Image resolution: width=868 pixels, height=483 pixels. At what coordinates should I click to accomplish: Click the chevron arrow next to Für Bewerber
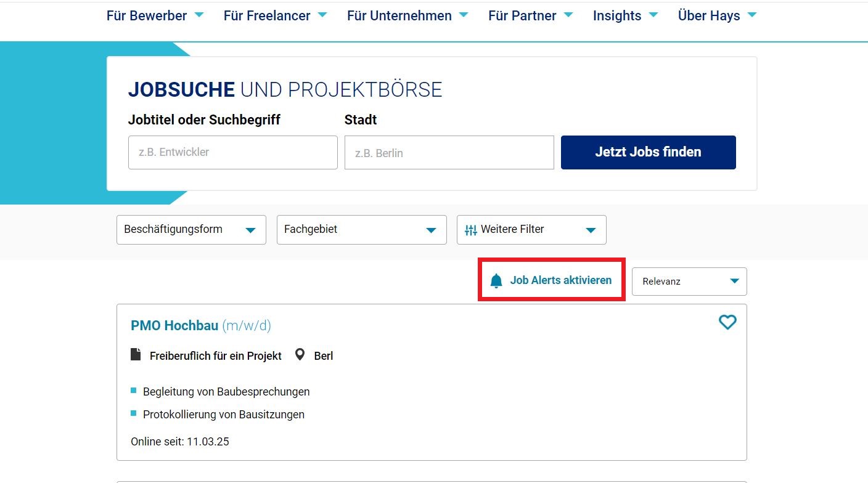pos(199,15)
